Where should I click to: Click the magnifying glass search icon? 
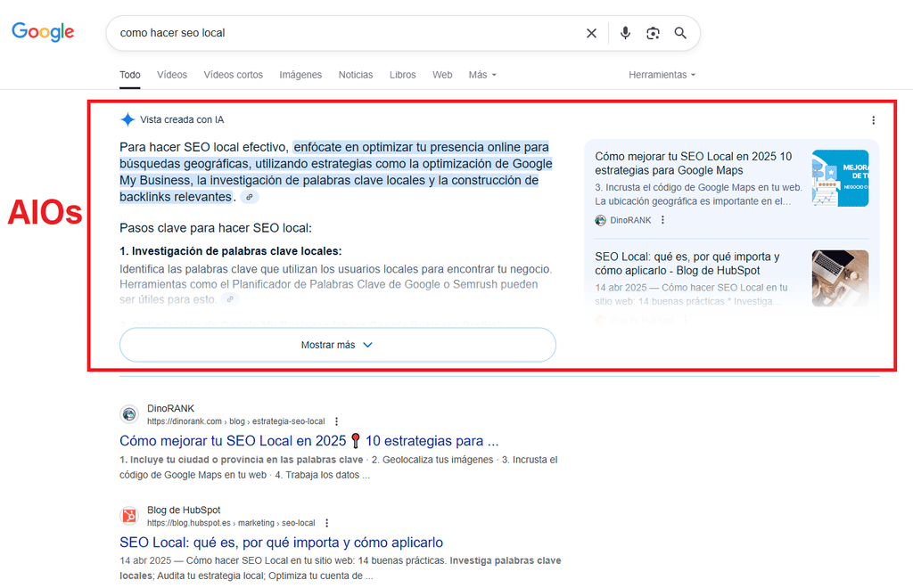point(680,33)
